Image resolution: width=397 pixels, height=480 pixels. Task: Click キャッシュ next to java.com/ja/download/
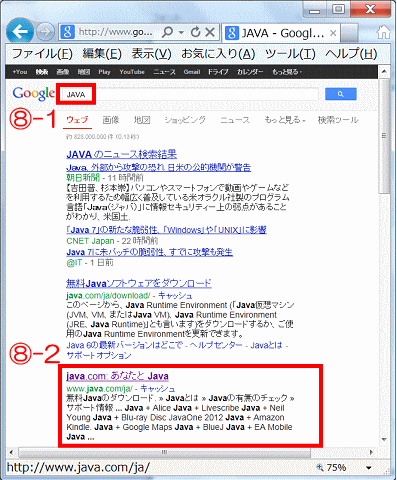pyautogui.click(x=175, y=296)
